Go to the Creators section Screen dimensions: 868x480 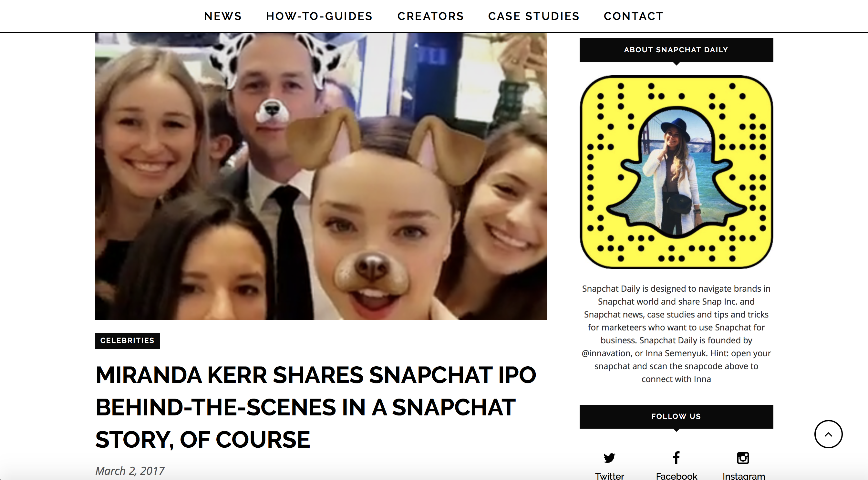click(x=431, y=16)
